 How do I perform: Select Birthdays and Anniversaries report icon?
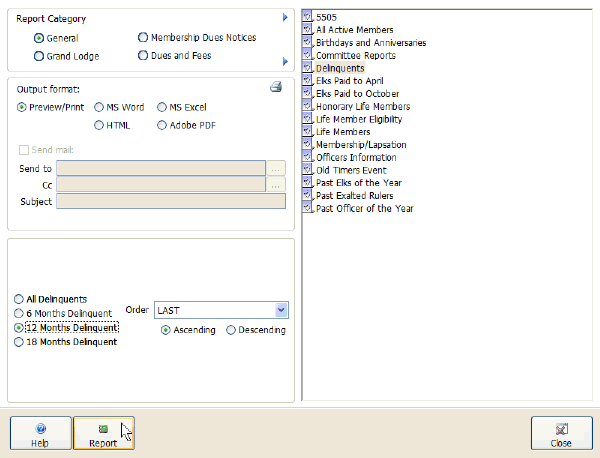tap(308, 43)
